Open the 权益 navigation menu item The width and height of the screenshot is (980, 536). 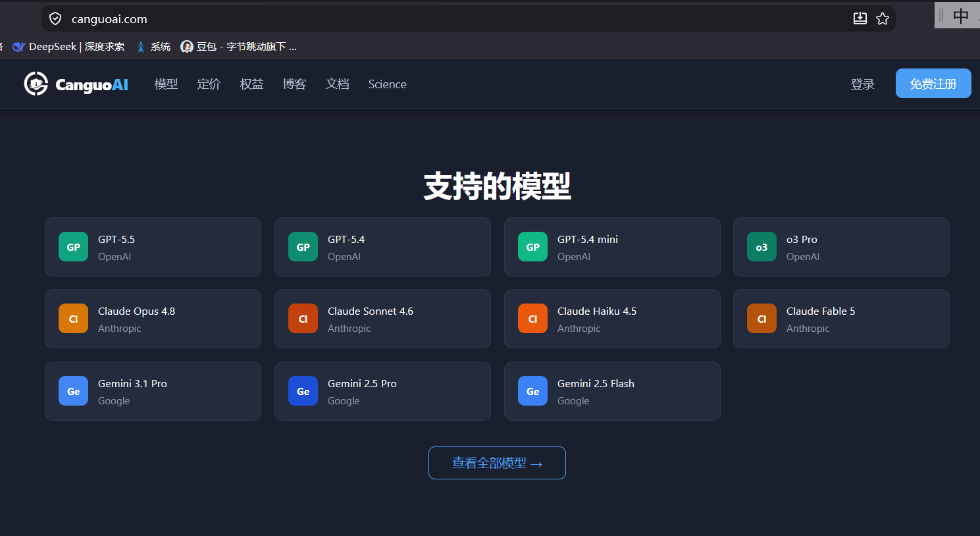251,84
